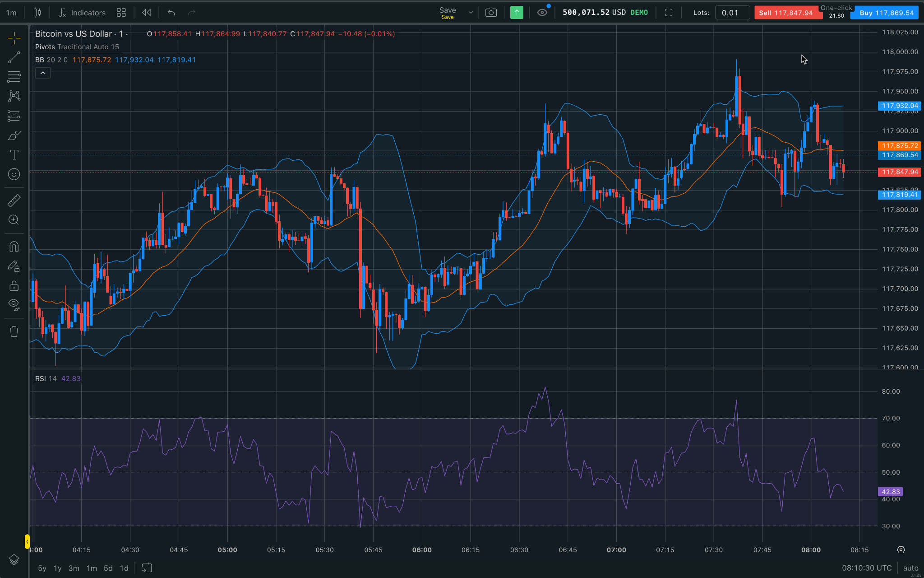Open the indicator templates grid

[x=121, y=13]
